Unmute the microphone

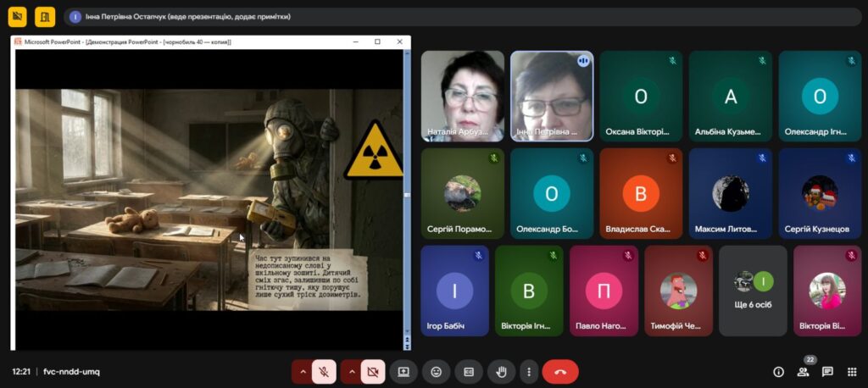tap(324, 371)
